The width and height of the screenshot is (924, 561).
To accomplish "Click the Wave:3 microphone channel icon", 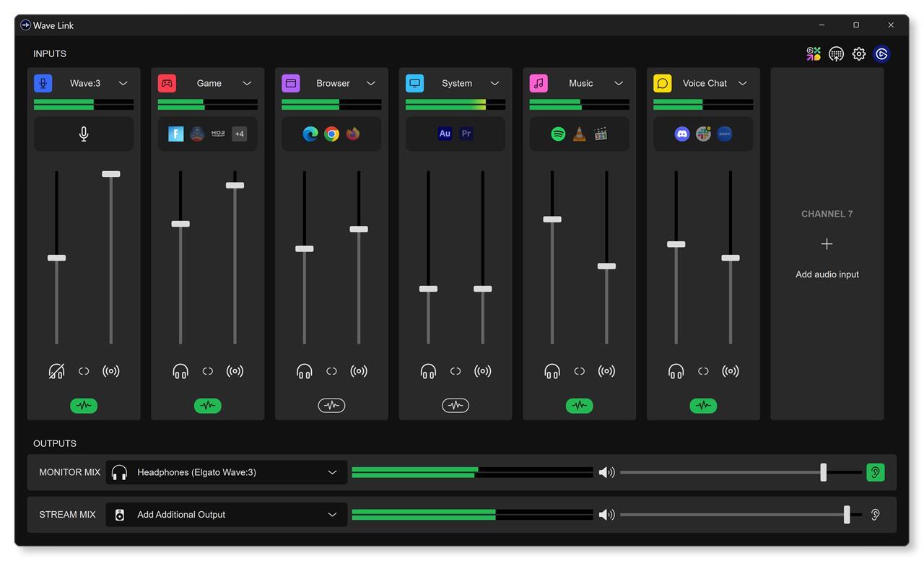I will coord(43,83).
